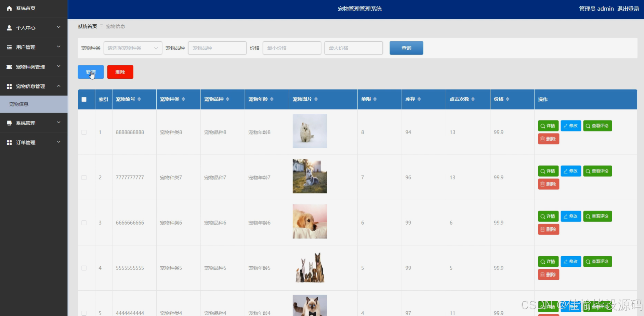Screen dimensions: 644x316
Task: Open the 请选择宠物种类 dropdown
Action: (x=133, y=48)
